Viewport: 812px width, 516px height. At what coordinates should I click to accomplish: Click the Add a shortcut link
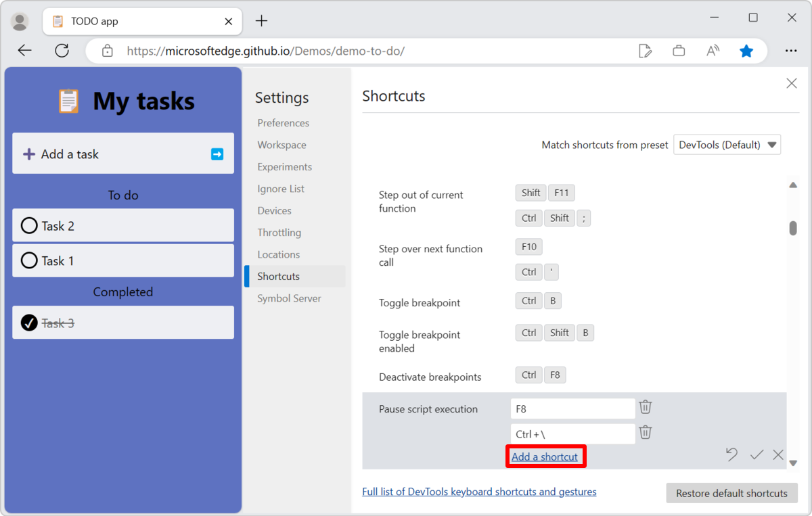click(x=545, y=456)
